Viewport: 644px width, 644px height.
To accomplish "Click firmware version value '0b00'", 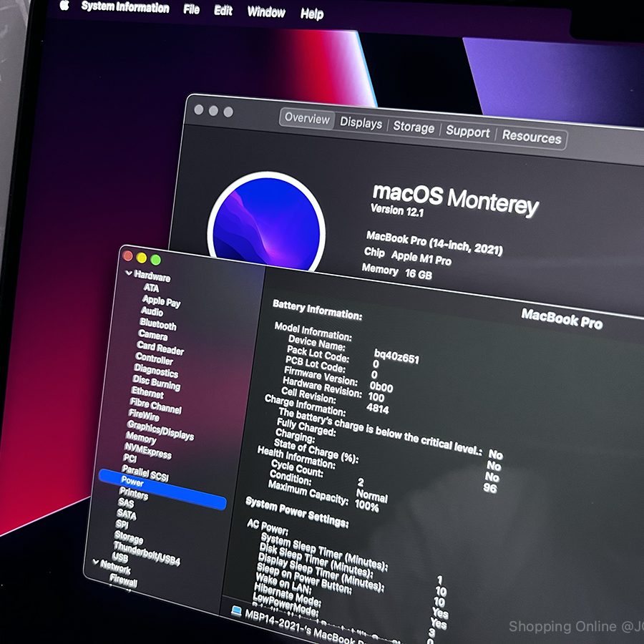I will click(x=381, y=387).
